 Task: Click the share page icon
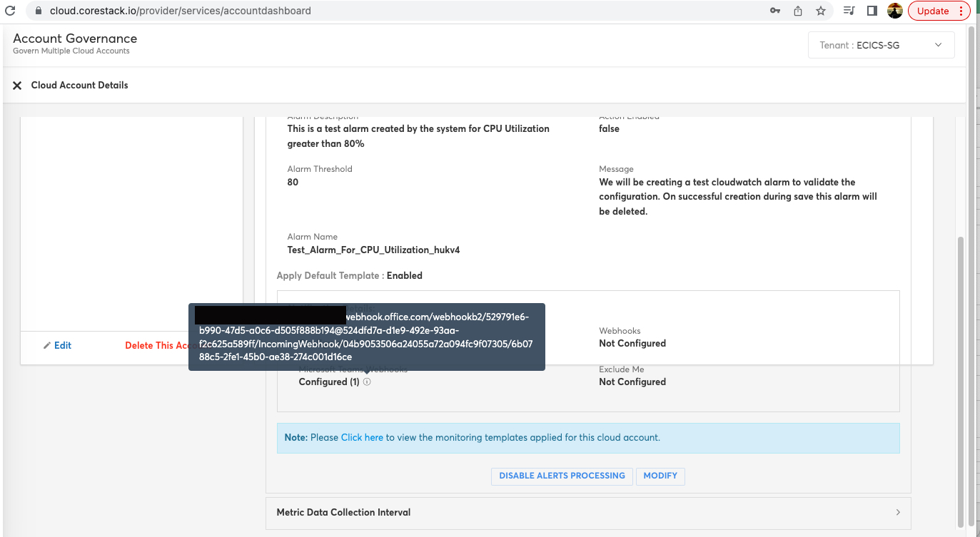tap(798, 11)
